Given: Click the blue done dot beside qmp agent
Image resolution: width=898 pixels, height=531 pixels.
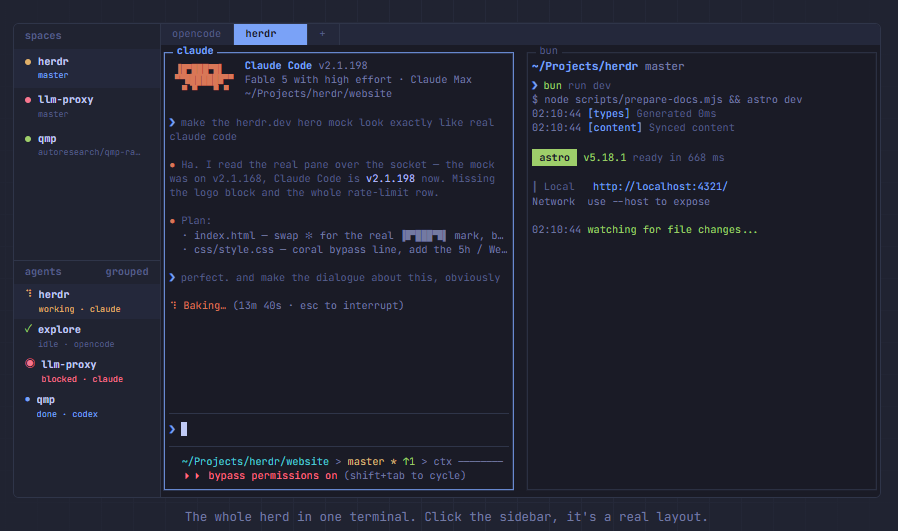Looking at the screenshot, I should [x=27, y=399].
